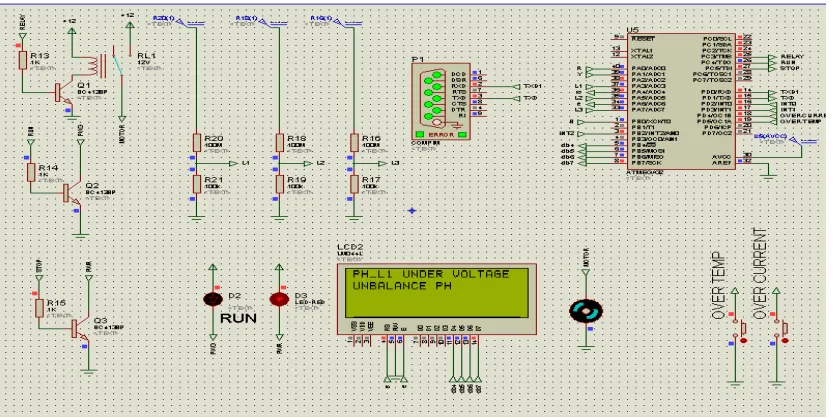Select the U5 ATmega32 microcontroller body
This screenshot has height=418, width=834.
coord(681,101)
